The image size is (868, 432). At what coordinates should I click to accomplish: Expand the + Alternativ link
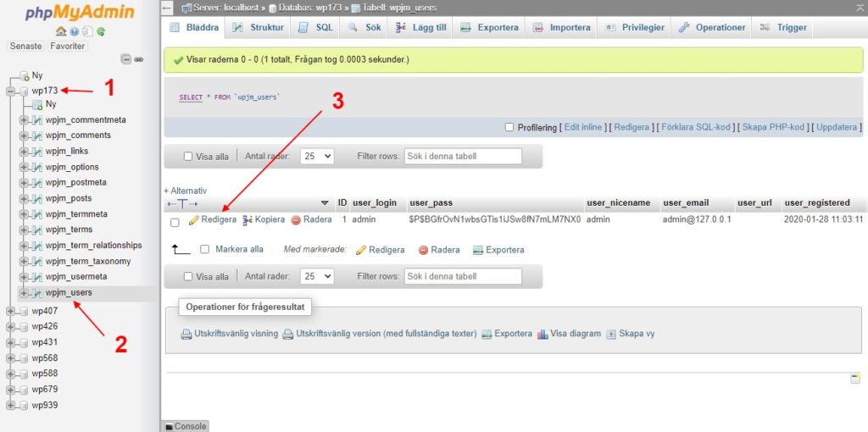tap(186, 191)
